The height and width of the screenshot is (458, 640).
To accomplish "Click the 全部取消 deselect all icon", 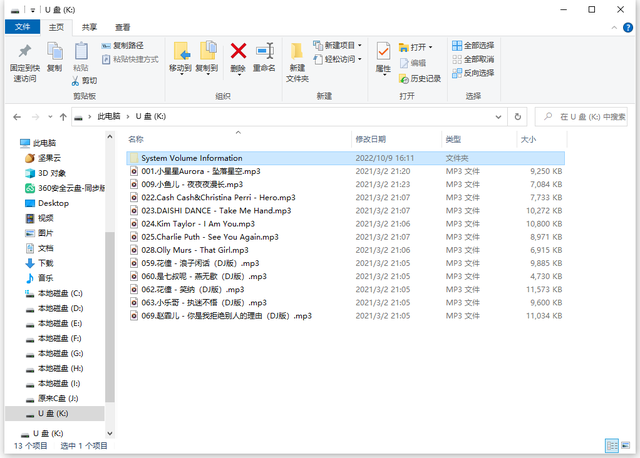I will coord(457,59).
